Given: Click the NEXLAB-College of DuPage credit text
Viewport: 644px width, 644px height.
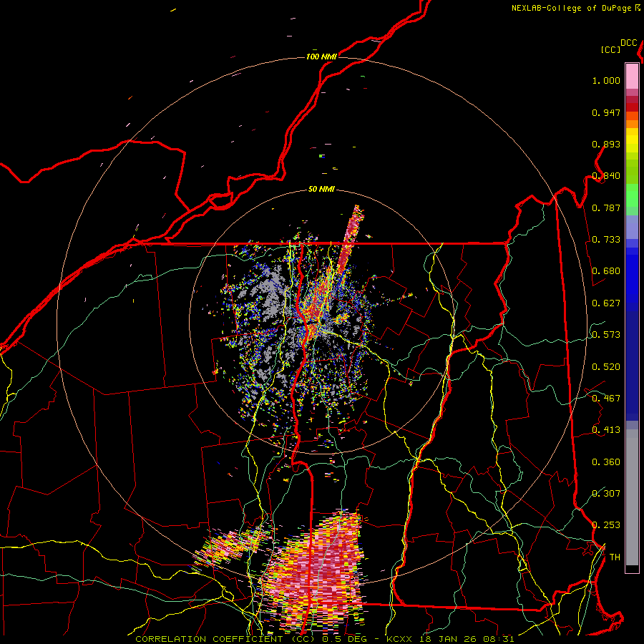Looking at the screenshot, I should [x=572, y=8].
